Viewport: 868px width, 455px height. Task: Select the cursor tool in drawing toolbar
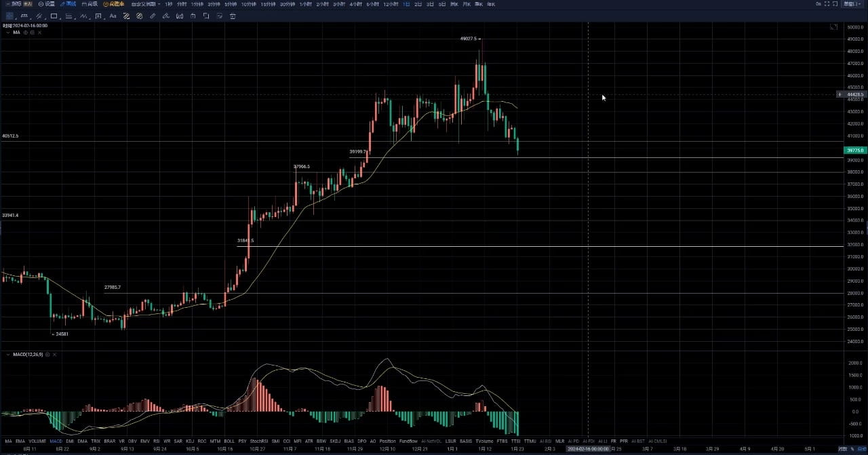pyautogui.click(x=9, y=16)
